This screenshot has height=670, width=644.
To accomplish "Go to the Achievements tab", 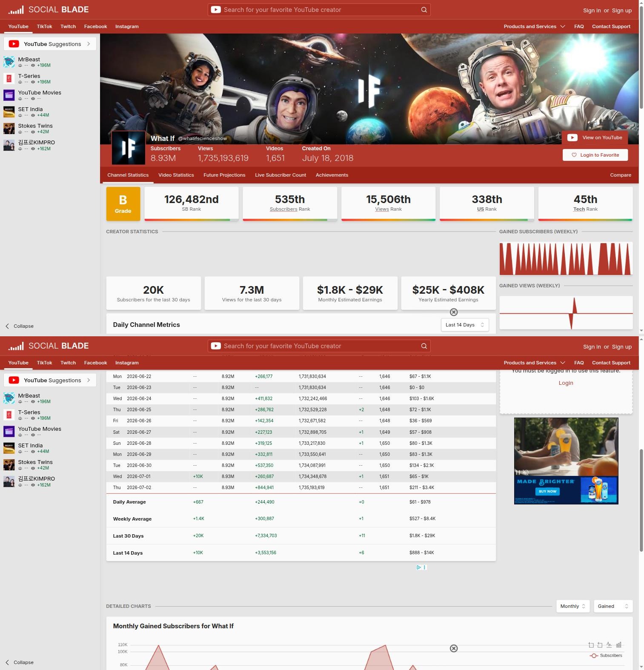I will [x=332, y=175].
